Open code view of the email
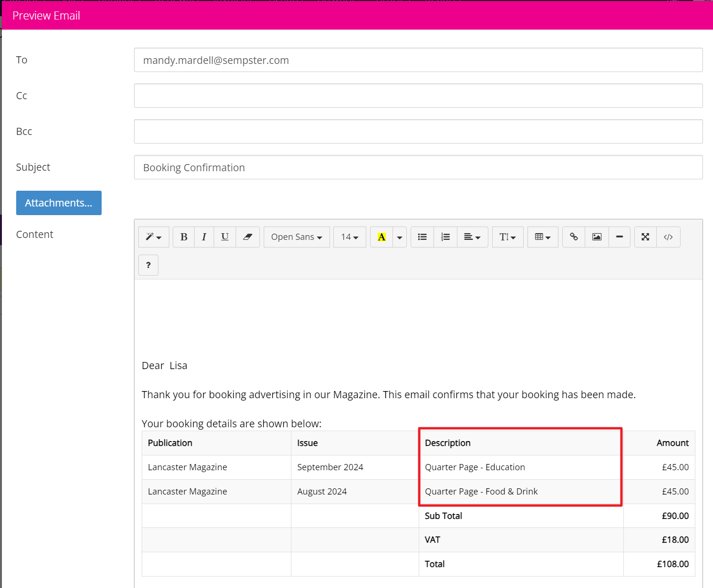This screenshot has height=588, width=713. click(668, 237)
